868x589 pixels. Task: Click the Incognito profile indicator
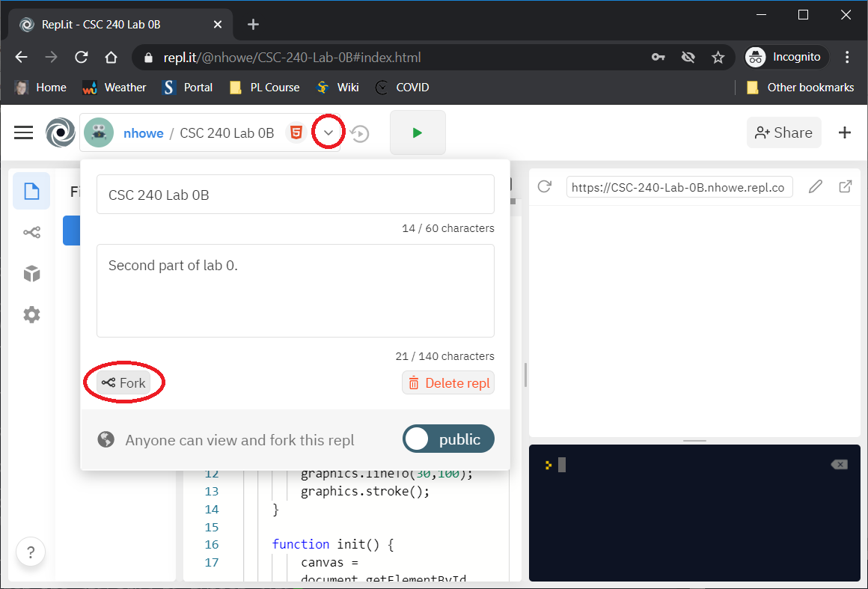786,57
